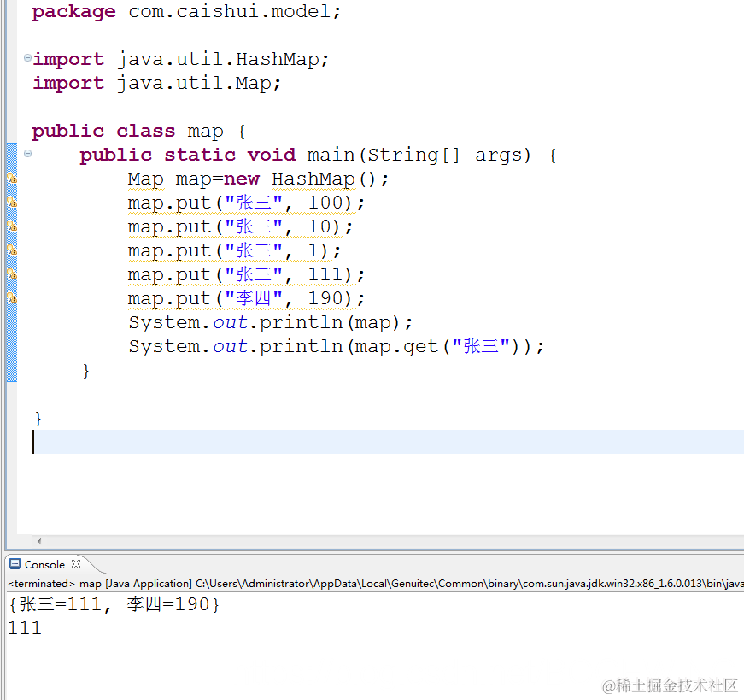Click the closing brace of main method
This screenshot has height=700, width=744.
pos(86,370)
